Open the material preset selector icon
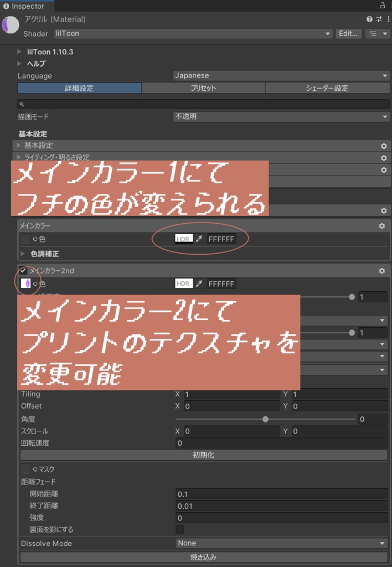Viewport: 392px width, 567px height. (379, 19)
